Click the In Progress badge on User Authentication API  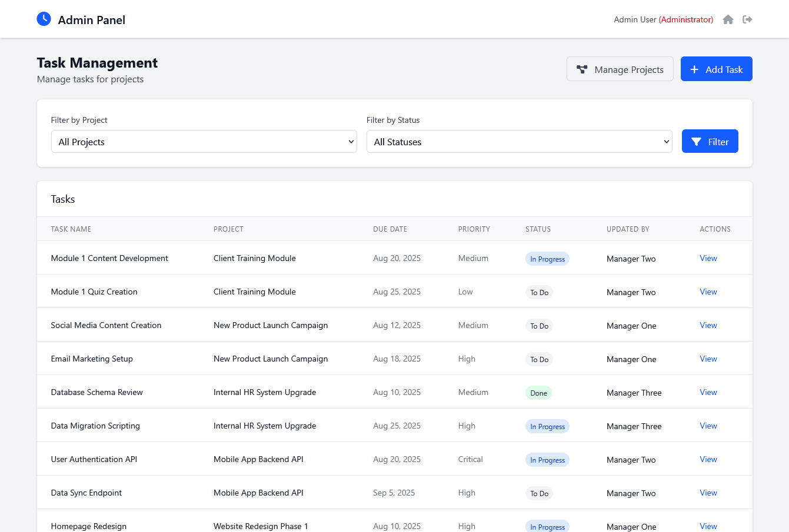coord(547,460)
